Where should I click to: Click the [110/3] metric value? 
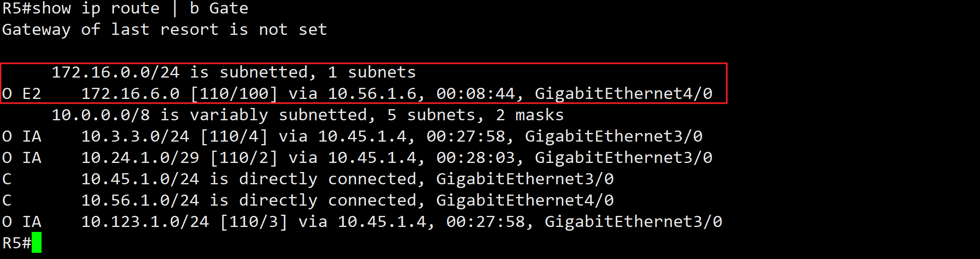click(254, 222)
